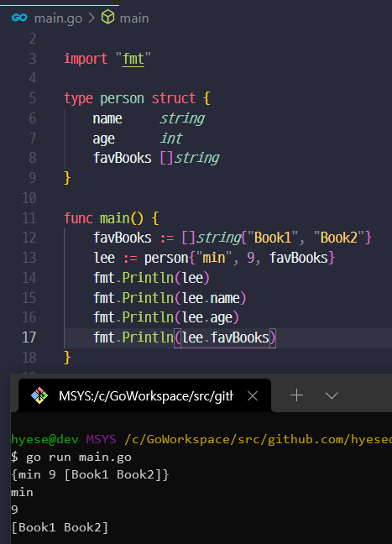Click the Go file icon in breadcrumb
This screenshot has height=544, width=392.
point(19,18)
